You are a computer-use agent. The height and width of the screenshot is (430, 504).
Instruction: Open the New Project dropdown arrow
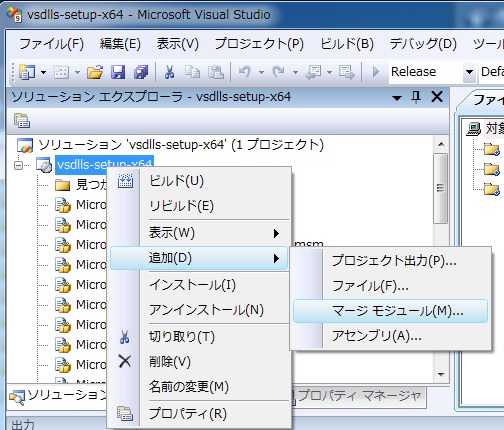click(43, 72)
